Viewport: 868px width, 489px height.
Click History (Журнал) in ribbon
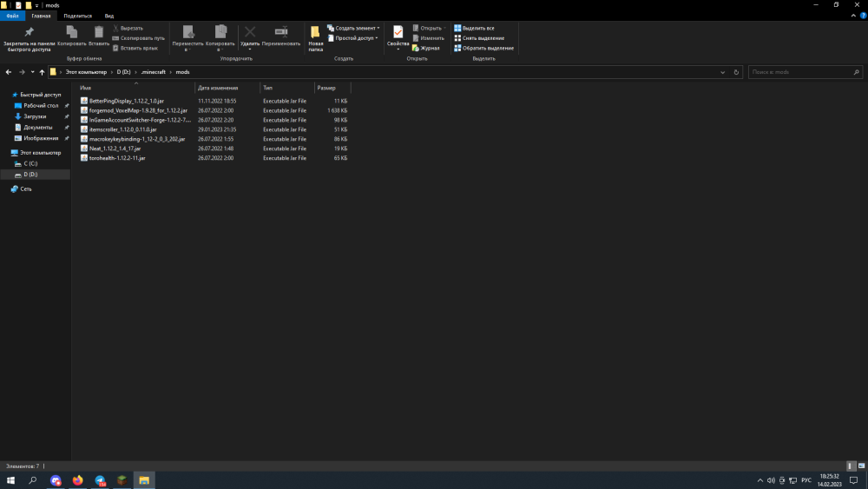click(x=425, y=48)
